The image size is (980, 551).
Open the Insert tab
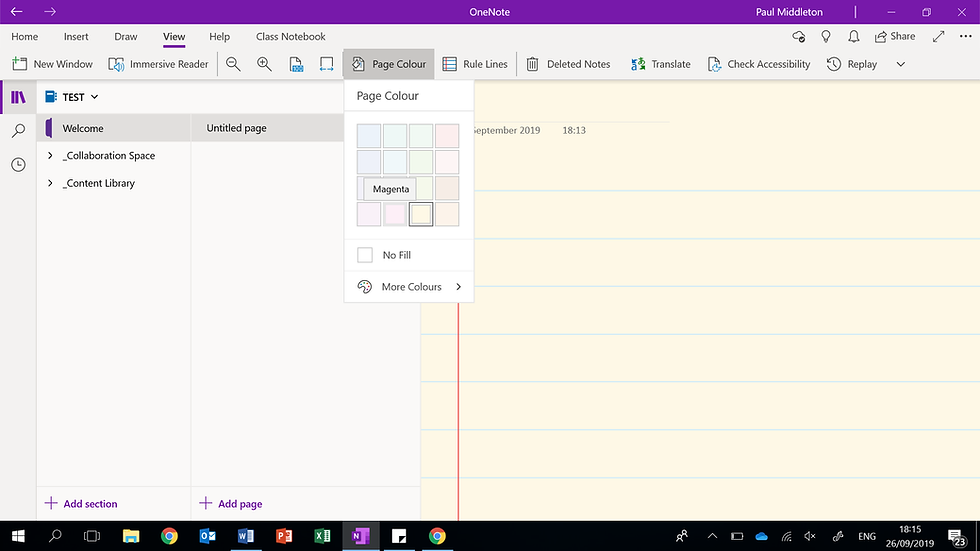[x=76, y=36]
